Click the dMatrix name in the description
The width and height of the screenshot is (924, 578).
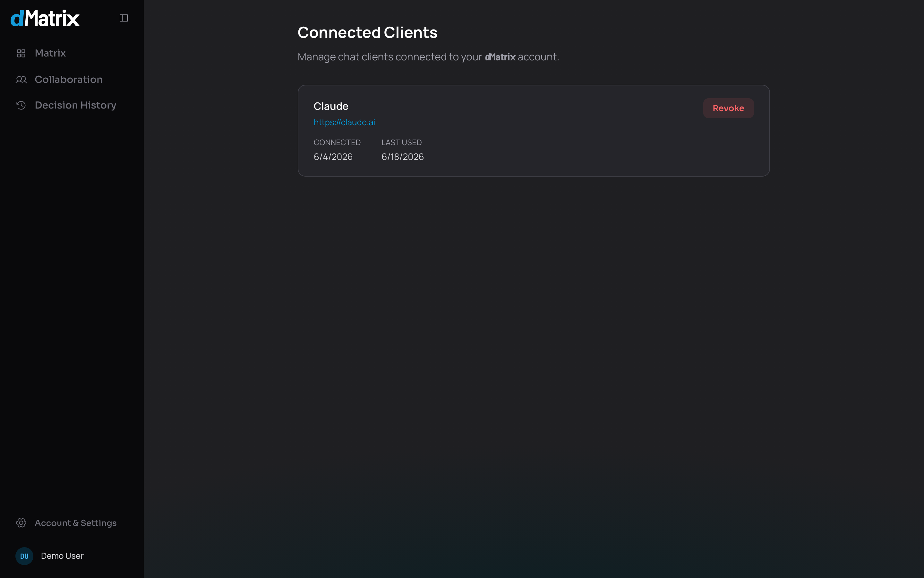tap(500, 57)
